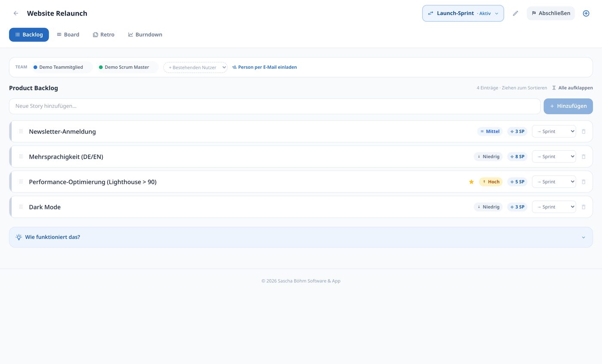Open Sprint dropdown for Newsletter-Anmeldung

[x=554, y=132]
